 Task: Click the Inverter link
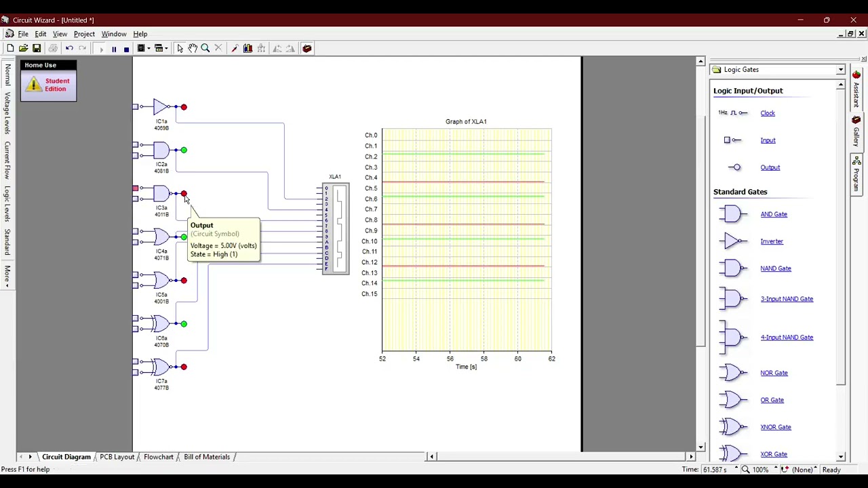[x=772, y=241]
